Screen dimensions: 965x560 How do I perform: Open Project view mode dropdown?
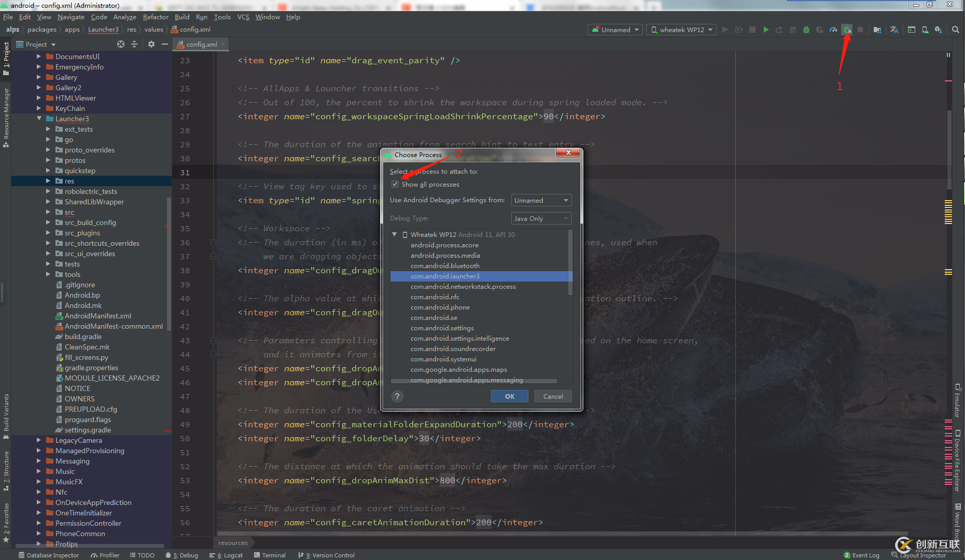click(36, 44)
